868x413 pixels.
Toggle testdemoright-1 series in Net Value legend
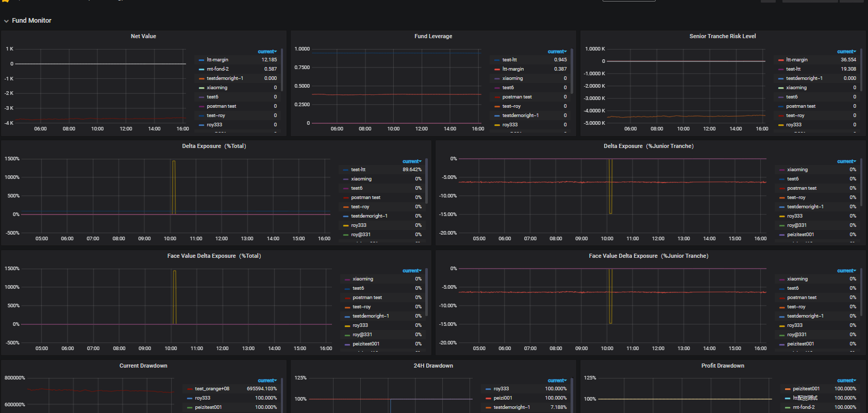(225, 78)
